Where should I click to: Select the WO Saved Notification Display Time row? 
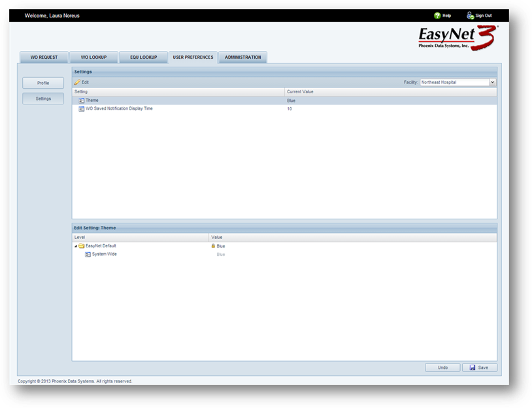119,109
